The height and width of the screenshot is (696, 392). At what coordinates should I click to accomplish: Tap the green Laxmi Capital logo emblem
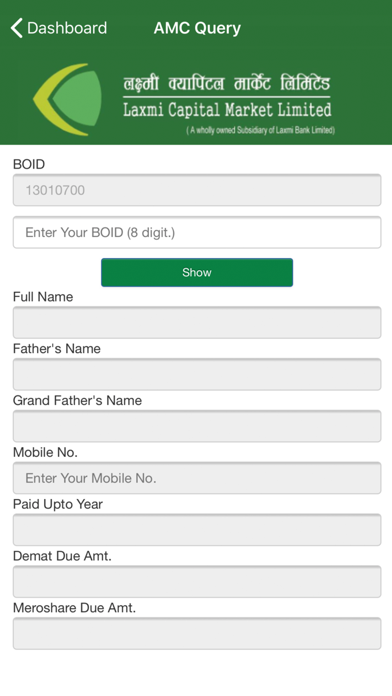click(x=67, y=99)
